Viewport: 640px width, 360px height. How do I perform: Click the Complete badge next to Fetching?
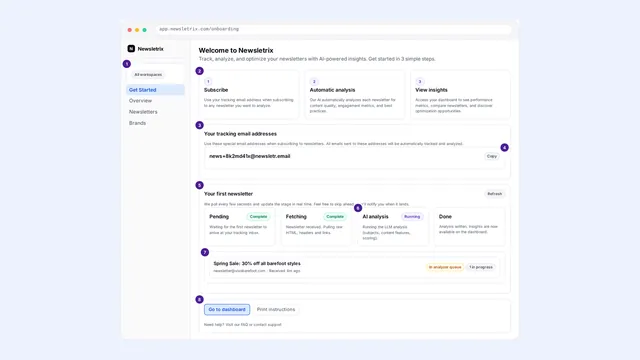click(335, 217)
